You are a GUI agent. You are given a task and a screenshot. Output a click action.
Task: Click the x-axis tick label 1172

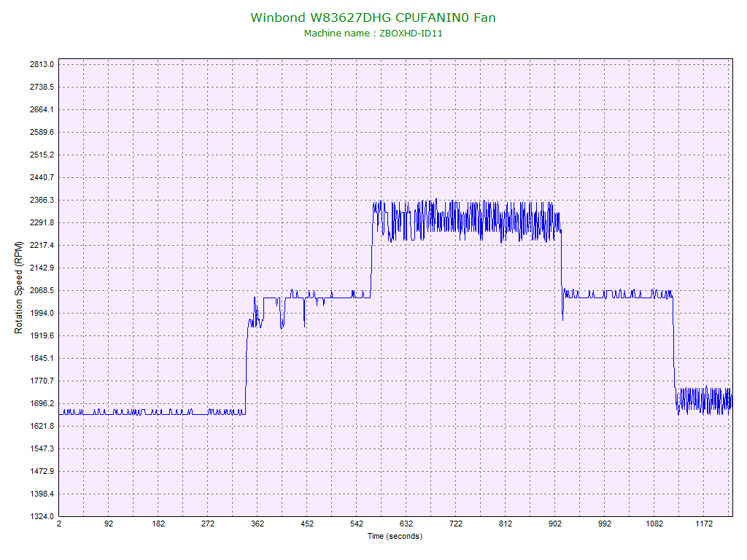tap(704, 524)
